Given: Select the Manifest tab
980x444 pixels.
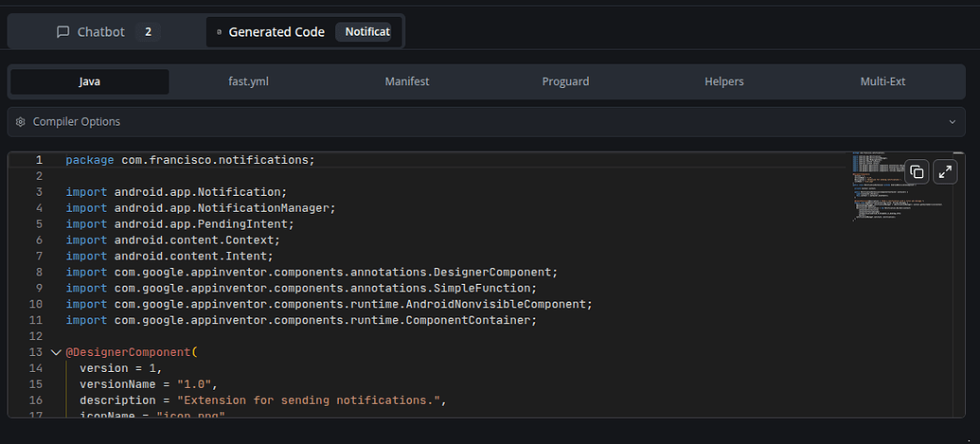Looking at the screenshot, I should (x=407, y=81).
